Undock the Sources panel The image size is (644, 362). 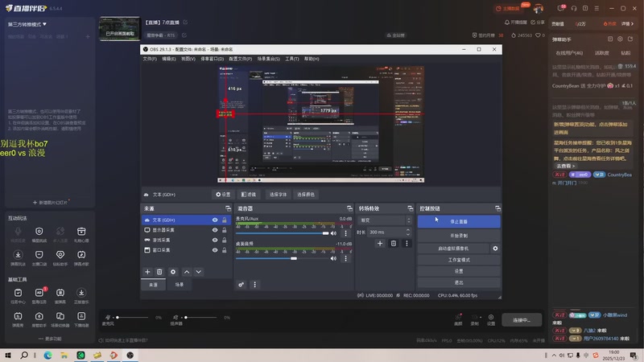[x=228, y=208]
